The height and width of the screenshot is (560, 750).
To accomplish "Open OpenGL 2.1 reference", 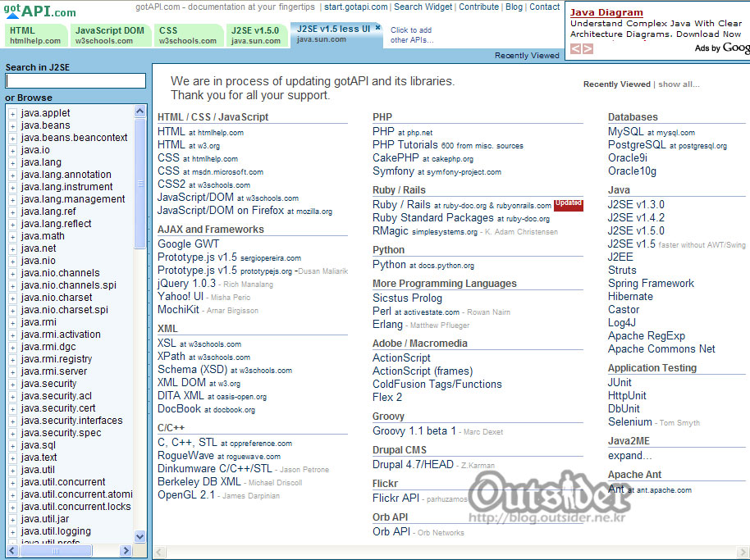I will coord(186,494).
